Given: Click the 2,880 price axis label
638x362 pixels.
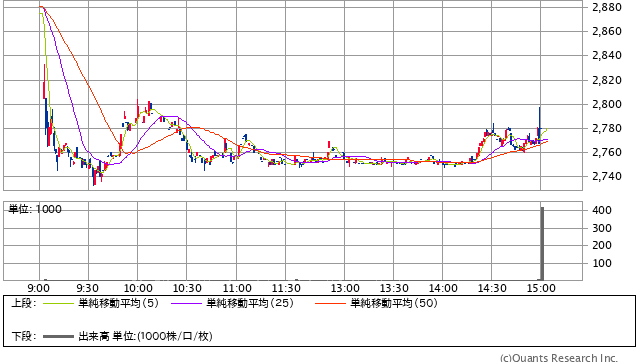Looking at the screenshot, I should coord(607,7).
